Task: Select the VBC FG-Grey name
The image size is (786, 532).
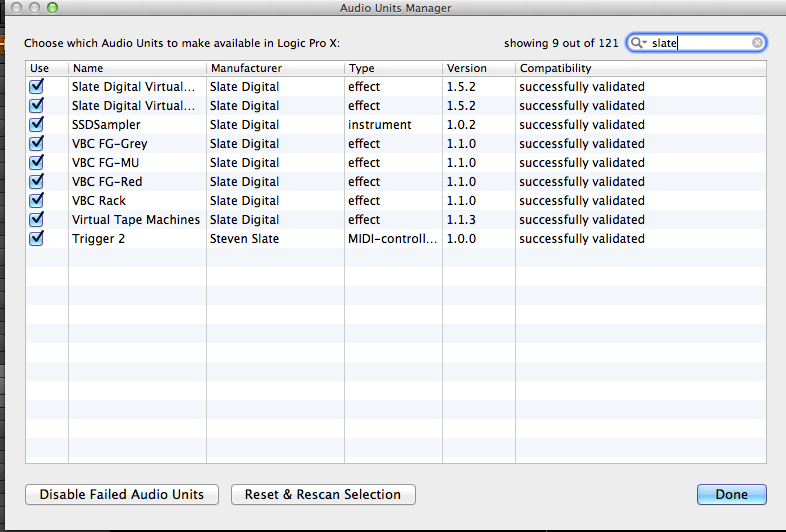Action: pyautogui.click(x=110, y=144)
